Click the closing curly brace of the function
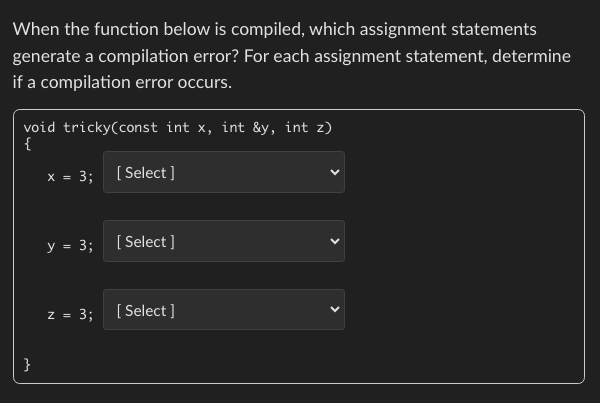Image resolution: width=600 pixels, height=403 pixels. tap(27, 365)
